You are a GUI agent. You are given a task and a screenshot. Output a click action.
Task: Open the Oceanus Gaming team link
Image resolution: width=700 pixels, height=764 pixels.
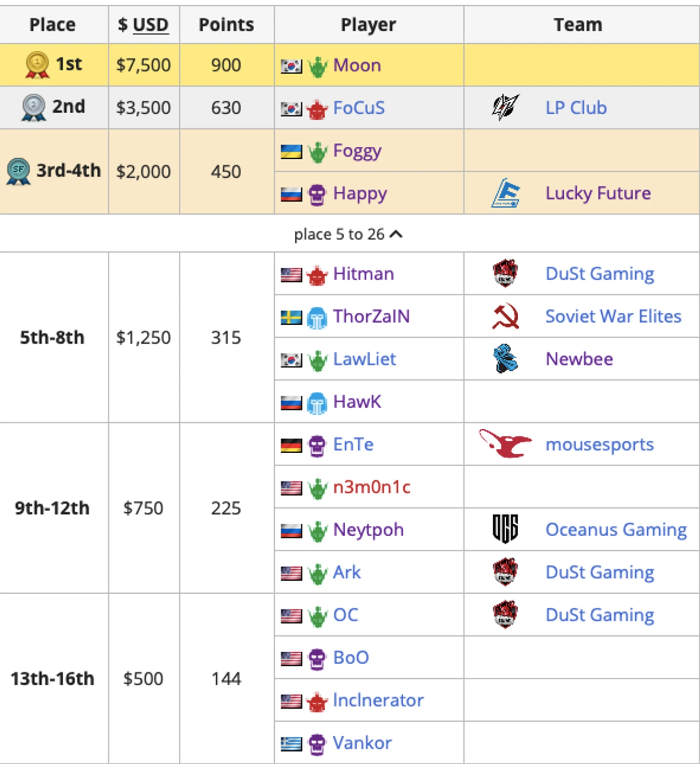616,529
